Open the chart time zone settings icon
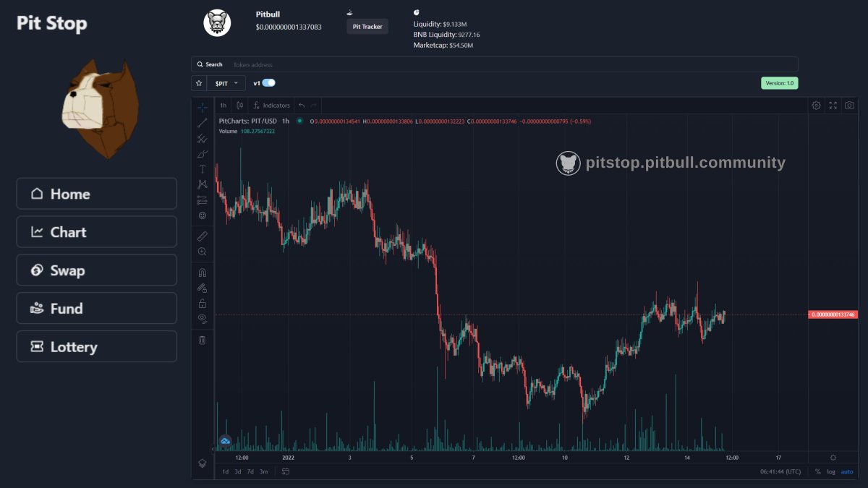Image resolution: width=868 pixels, height=488 pixels. (x=833, y=458)
